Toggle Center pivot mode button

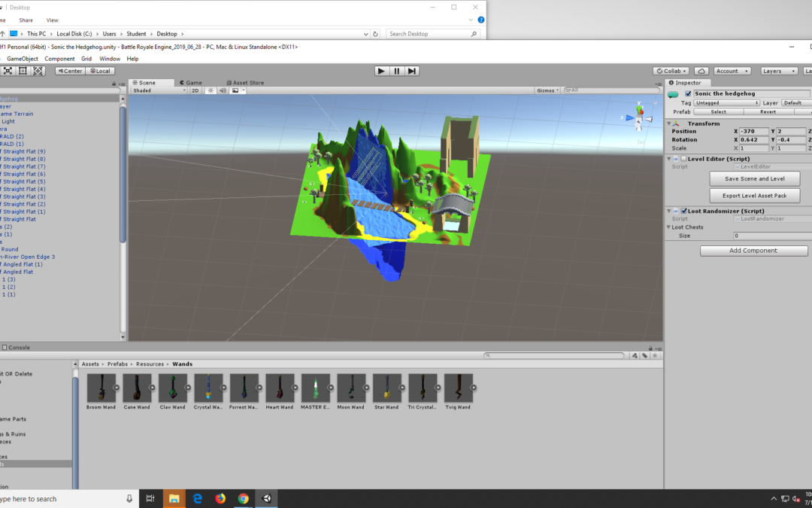[70, 71]
